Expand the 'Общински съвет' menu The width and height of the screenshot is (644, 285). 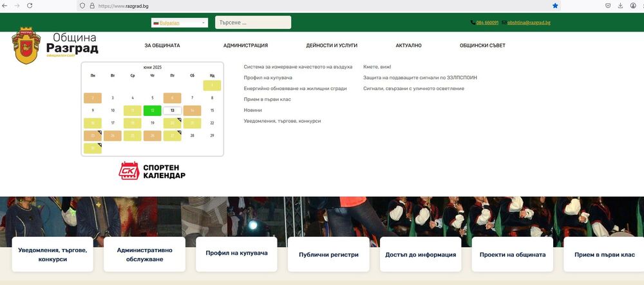482,46
